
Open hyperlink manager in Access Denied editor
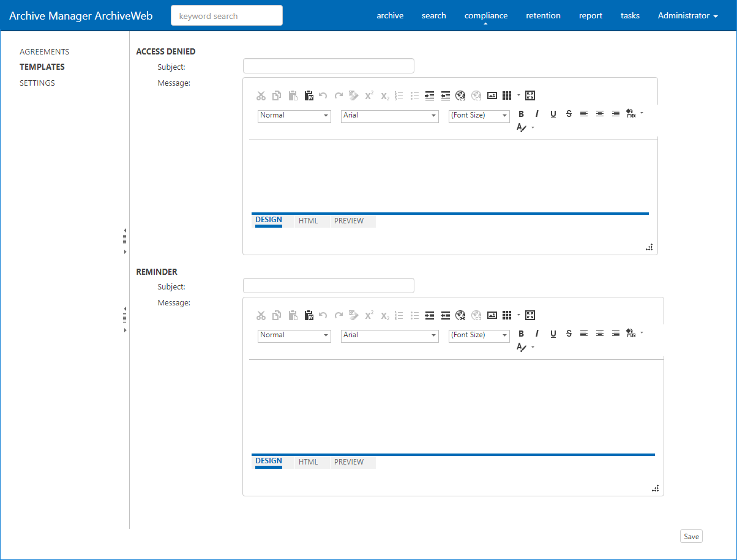coord(460,95)
